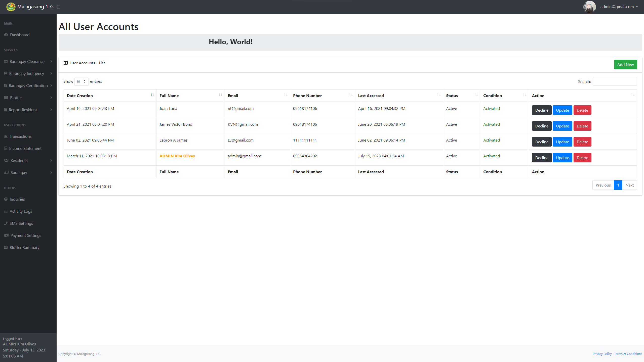Select the Blotter Summary menu entry
Screen dimensions: 644x362
pyautogui.click(x=24, y=247)
